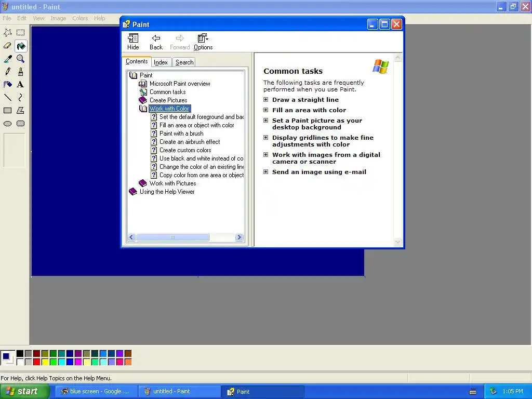This screenshot has width=532, height=399.
Task: Pick the Polygon tool
Action: pyautogui.click(x=21, y=110)
